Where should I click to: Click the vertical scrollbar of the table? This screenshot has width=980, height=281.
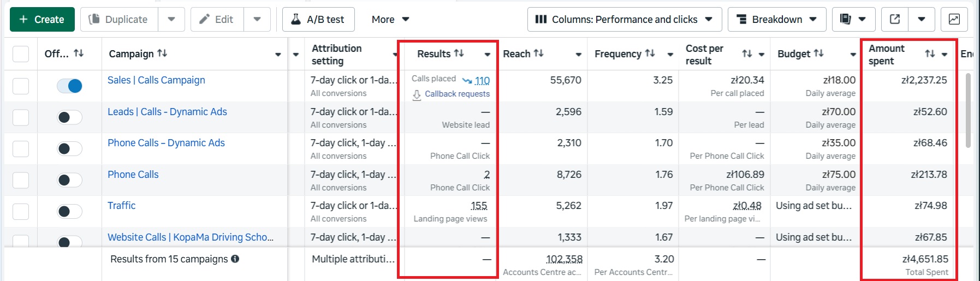(x=968, y=109)
